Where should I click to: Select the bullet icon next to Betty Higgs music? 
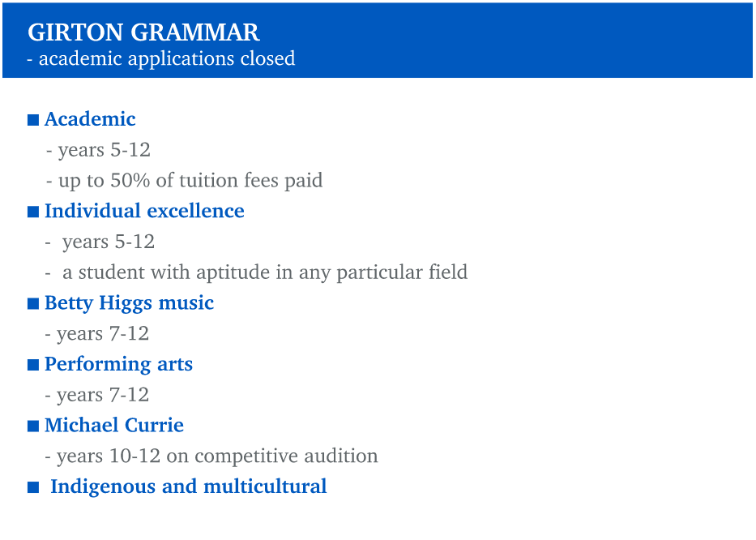click(32, 303)
